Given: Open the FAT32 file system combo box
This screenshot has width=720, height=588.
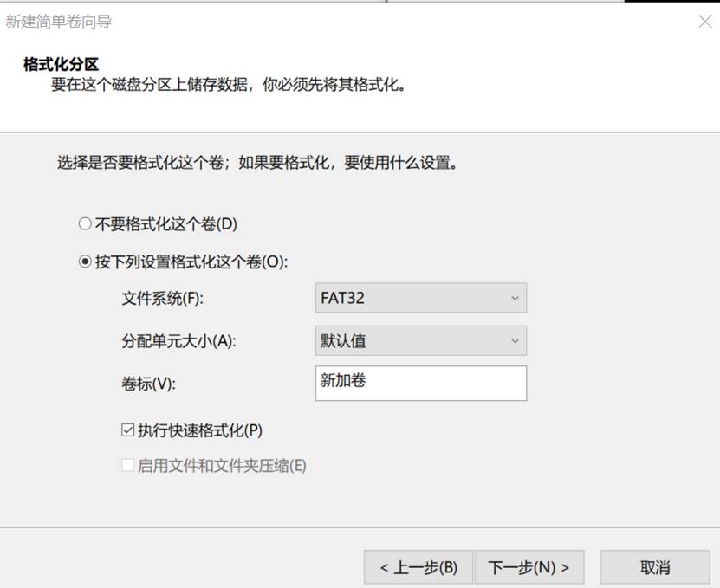Looking at the screenshot, I should click(x=420, y=298).
